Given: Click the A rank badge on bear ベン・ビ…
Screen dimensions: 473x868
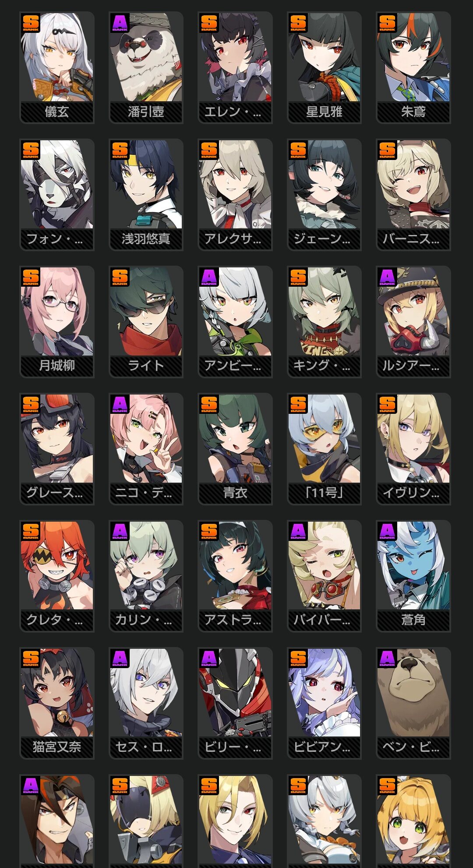Looking at the screenshot, I should click(387, 659).
